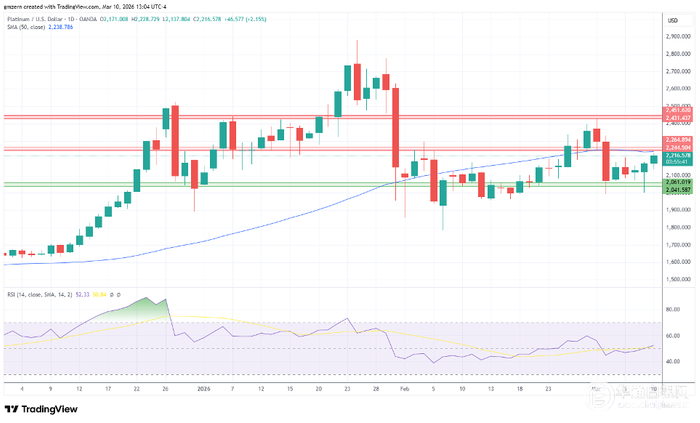Click the 80.00 level on RSI axis

pyautogui.click(x=673, y=309)
